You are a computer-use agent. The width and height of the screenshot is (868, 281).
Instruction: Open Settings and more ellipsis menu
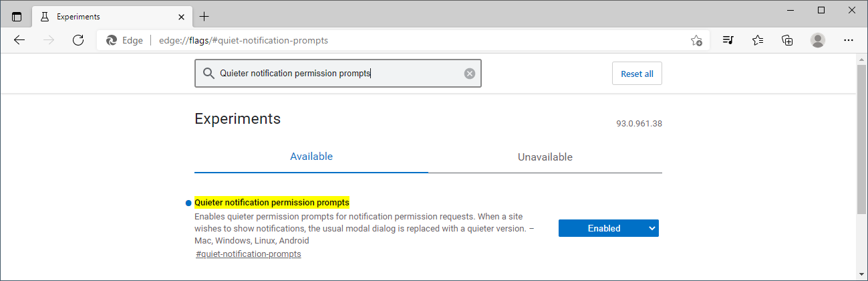pyautogui.click(x=849, y=40)
